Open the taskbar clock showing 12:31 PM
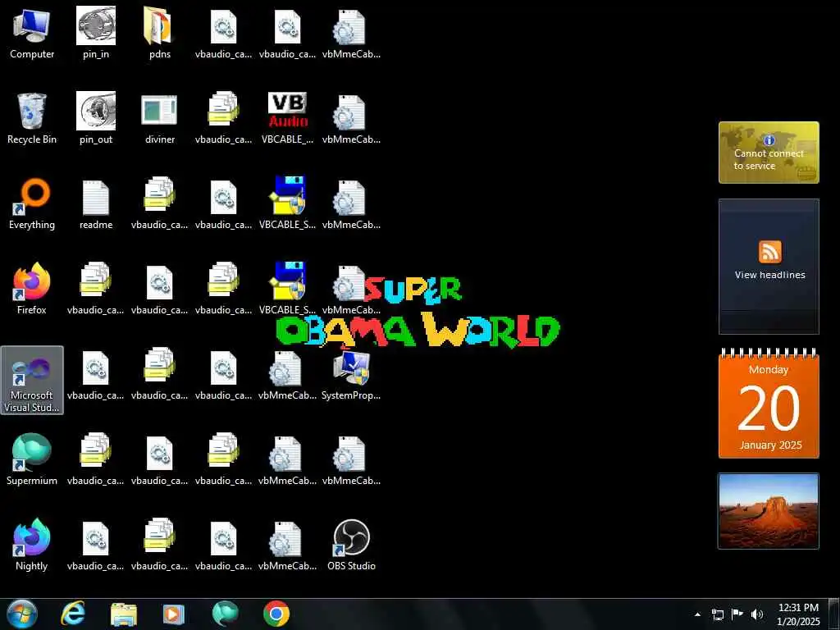The width and height of the screenshot is (840, 630). (x=798, y=614)
